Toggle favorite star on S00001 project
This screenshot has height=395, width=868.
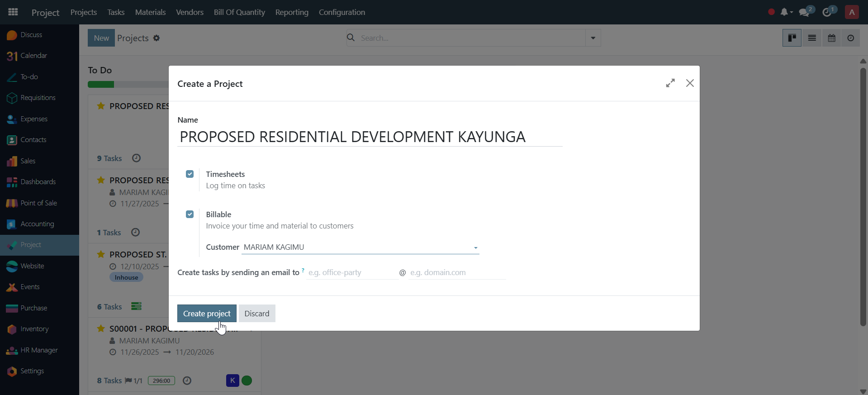(x=101, y=328)
